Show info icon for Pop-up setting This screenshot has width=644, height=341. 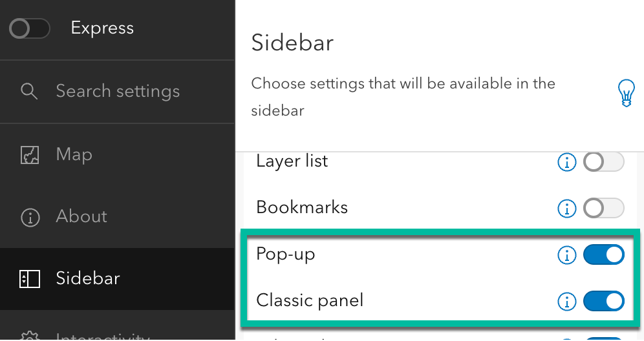click(x=566, y=256)
